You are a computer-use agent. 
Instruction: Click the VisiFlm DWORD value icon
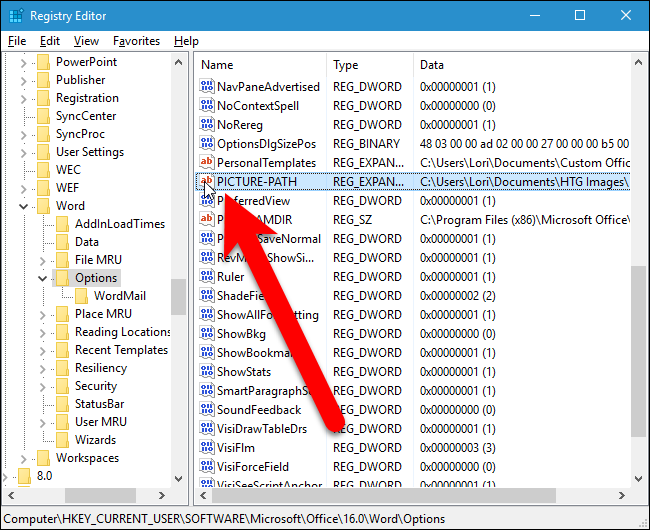(x=206, y=448)
